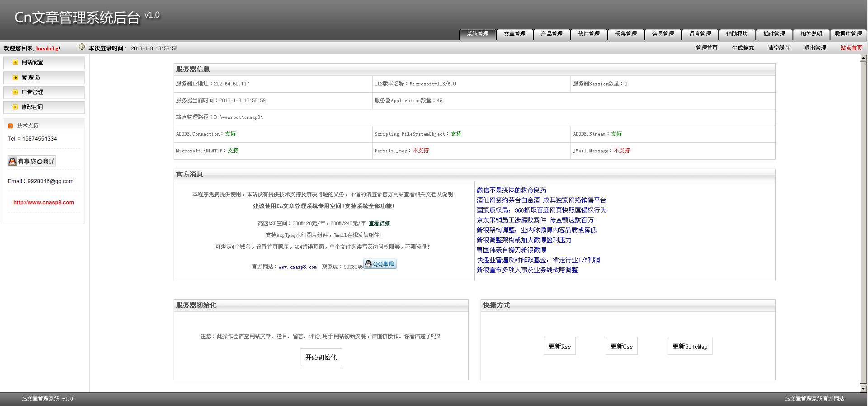Click the arrow icon beside 修改密码
This screenshot has height=406, width=868.
tap(15, 107)
